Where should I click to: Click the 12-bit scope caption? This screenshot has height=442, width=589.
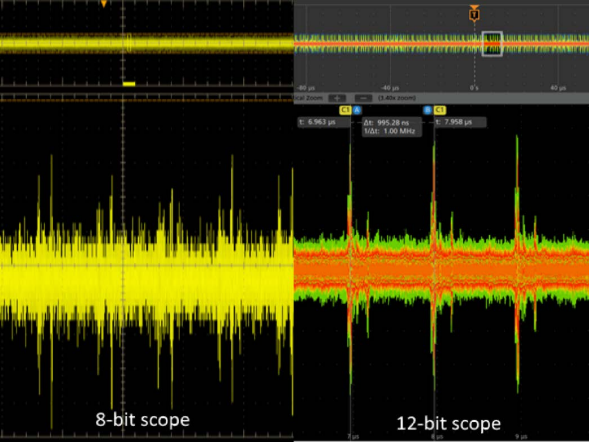click(x=449, y=424)
